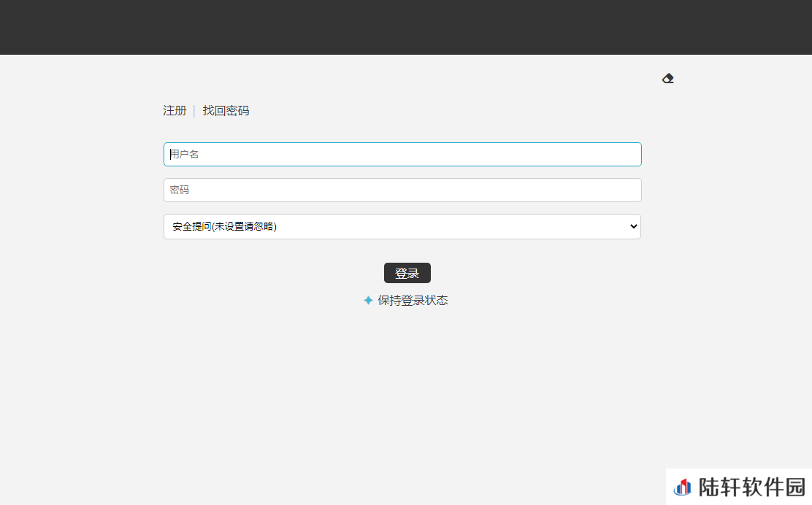Toggle the 保持登录状态 keep-logged-in option
This screenshot has width=812, height=505.
(413, 301)
